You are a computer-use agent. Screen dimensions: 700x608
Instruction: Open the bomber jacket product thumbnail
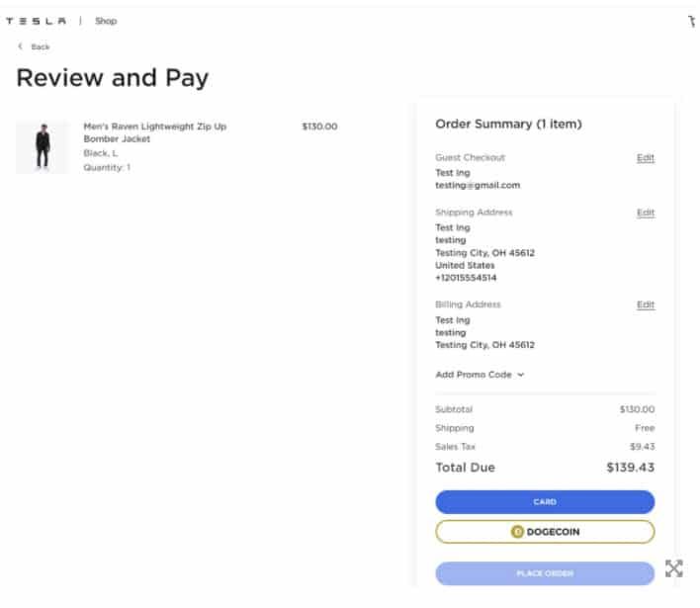click(x=43, y=147)
